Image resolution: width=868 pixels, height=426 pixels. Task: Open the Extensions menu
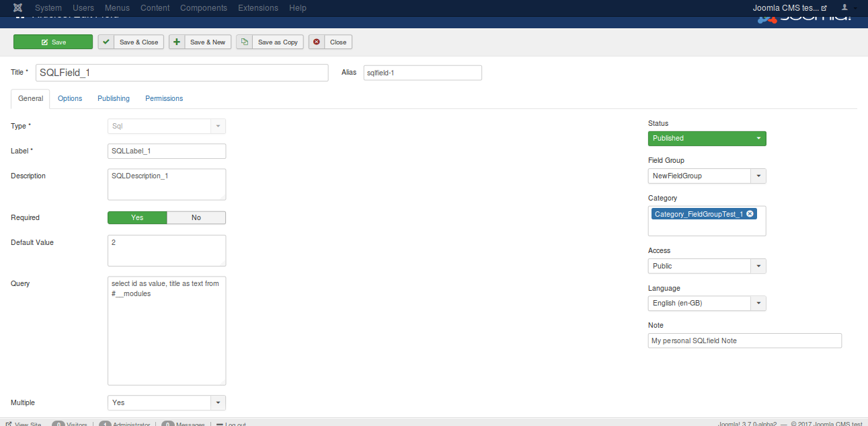(x=258, y=8)
